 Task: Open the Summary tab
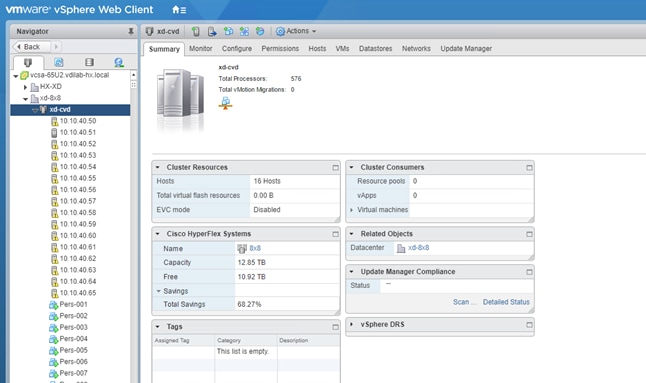coord(164,49)
